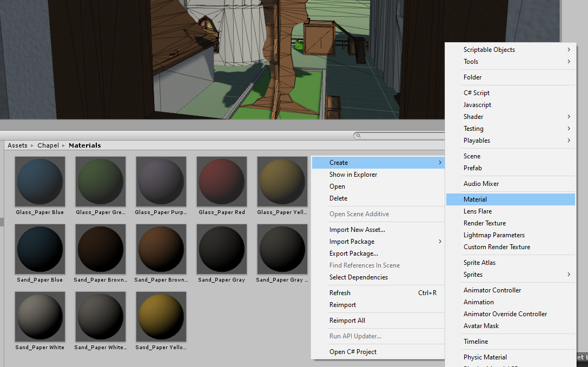The image size is (588, 367).
Task: Select the Glass_Paper Green material sphere
Action: 101,182
